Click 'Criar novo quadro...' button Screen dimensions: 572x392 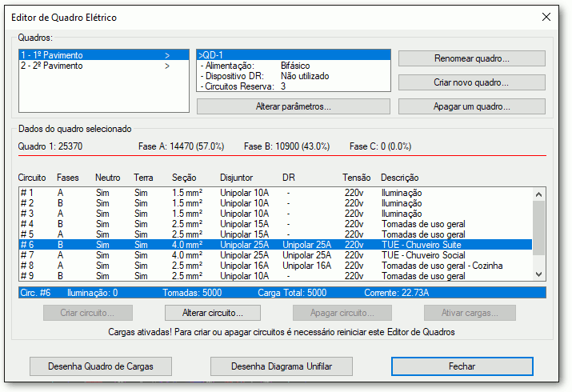472,82
